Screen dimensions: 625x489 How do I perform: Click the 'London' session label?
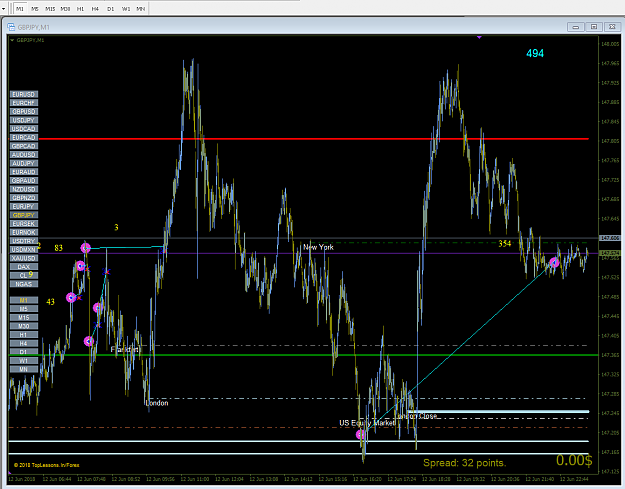tap(157, 403)
